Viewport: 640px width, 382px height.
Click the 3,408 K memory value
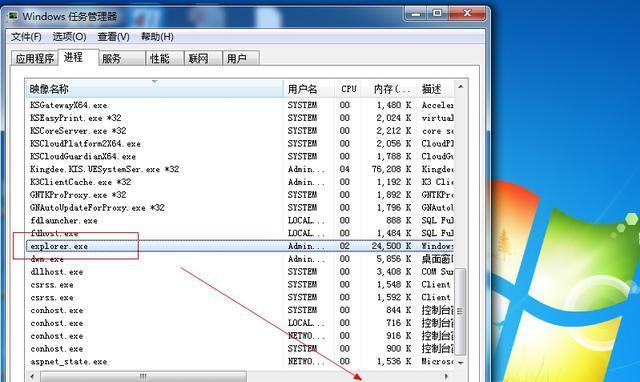click(393, 272)
